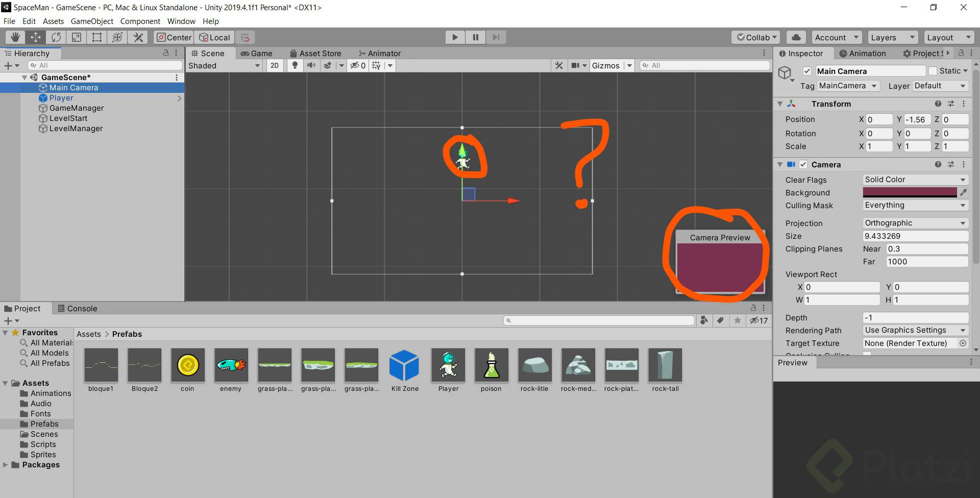Collapse the Transform component

780,104
